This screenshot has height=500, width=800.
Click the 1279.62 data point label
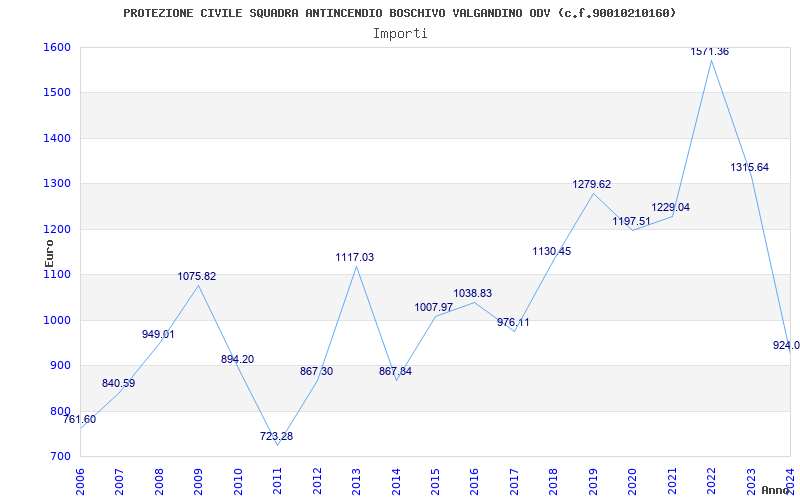pyautogui.click(x=592, y=184)
